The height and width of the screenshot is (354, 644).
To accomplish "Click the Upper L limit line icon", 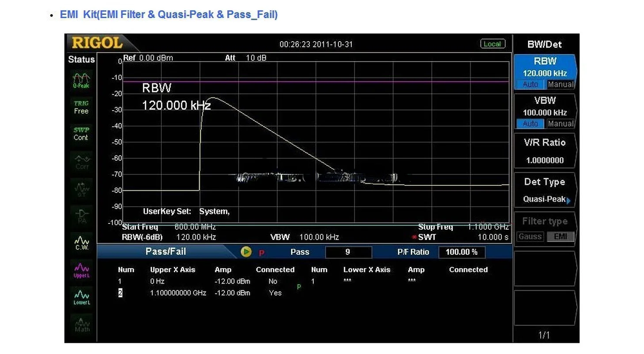I will (x=82, y=270).
